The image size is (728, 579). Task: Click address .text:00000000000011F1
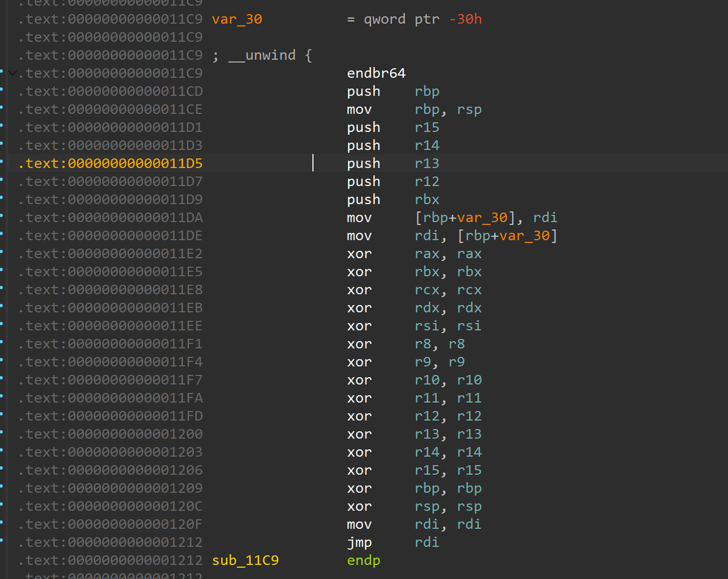click(110, 344)
